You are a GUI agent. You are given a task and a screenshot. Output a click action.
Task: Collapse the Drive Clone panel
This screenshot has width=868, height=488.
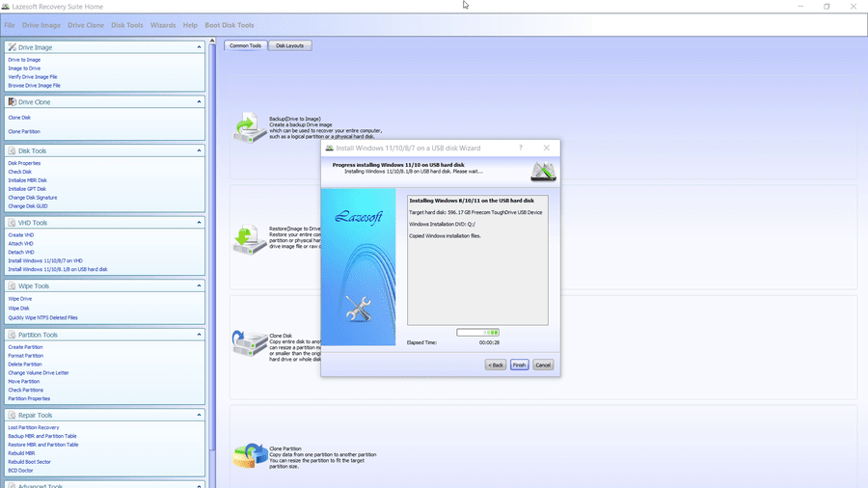199,102
